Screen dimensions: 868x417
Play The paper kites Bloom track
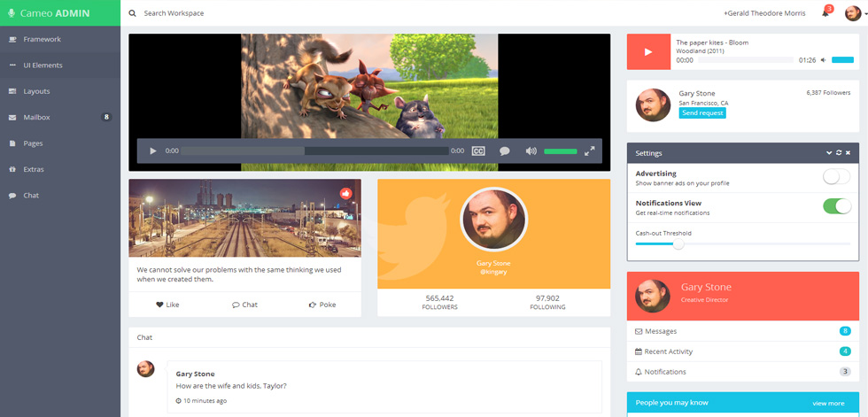coord(648,51)
